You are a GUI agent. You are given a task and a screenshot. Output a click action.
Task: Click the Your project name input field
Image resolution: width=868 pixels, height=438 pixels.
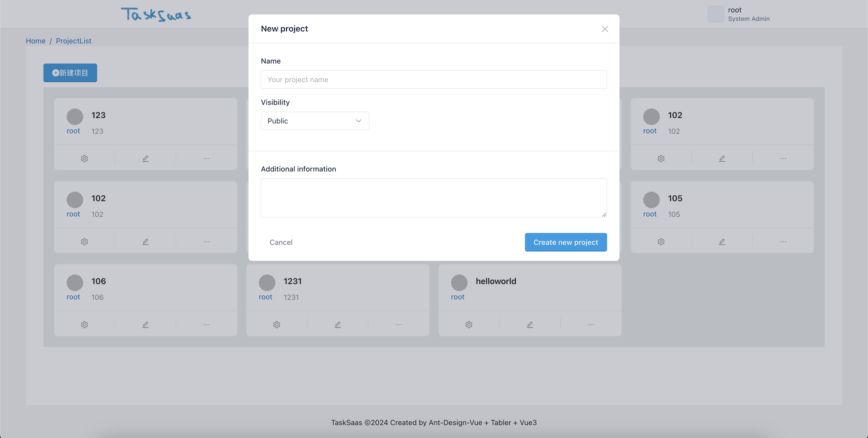(x=434, y=80)
